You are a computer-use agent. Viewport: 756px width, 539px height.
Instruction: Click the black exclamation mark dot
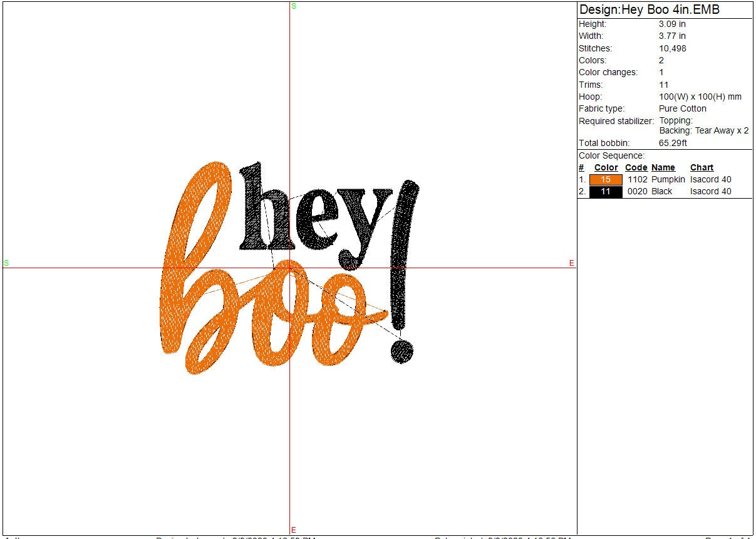[401, 352]
